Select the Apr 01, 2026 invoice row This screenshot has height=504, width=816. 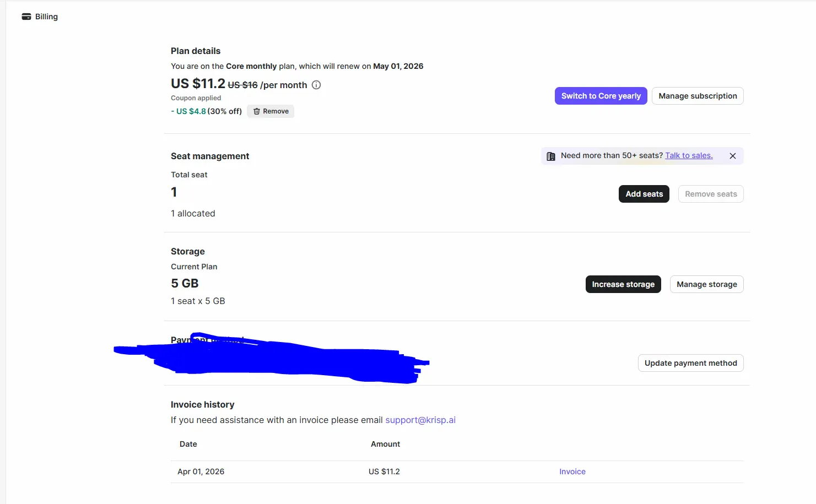pyautogui.click(x=457, y=472)
